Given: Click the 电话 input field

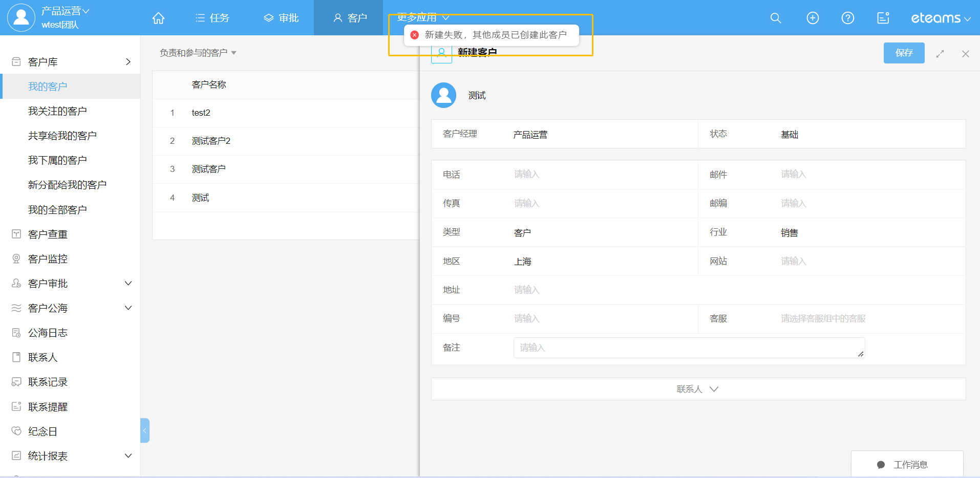Looking at the screenshot, I should click(x=599, y=175).
